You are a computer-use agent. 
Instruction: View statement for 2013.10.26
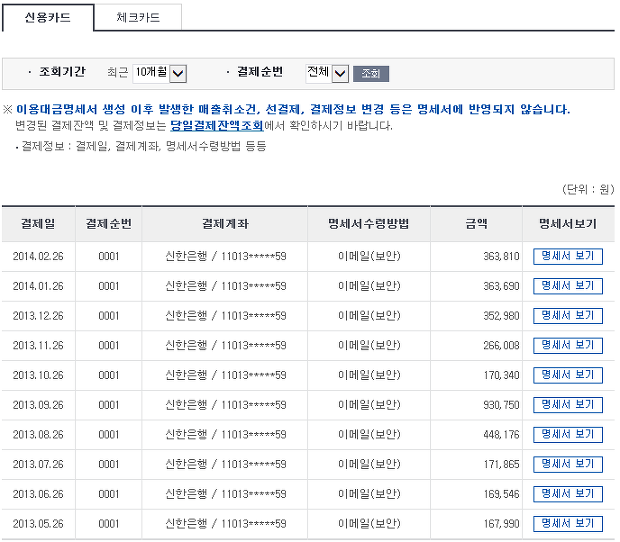tap(567, 375)
